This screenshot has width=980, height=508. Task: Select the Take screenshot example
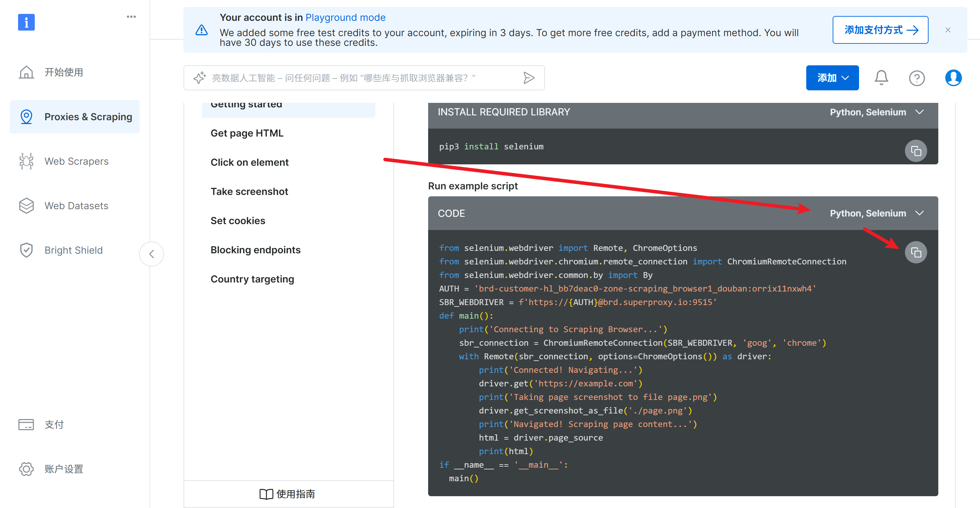[x=249, y=192]
